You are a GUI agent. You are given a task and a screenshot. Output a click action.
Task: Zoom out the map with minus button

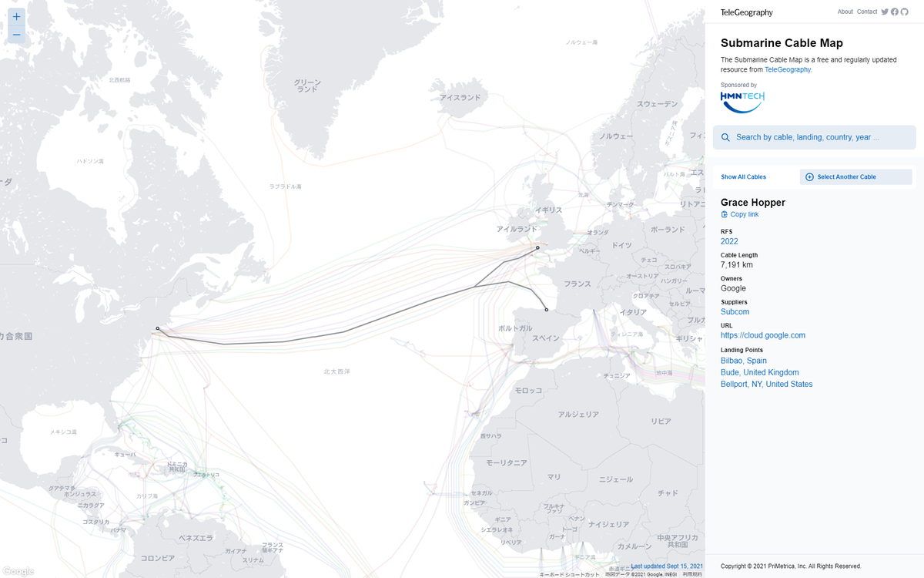pyautogui.click(x=16, y=35)
